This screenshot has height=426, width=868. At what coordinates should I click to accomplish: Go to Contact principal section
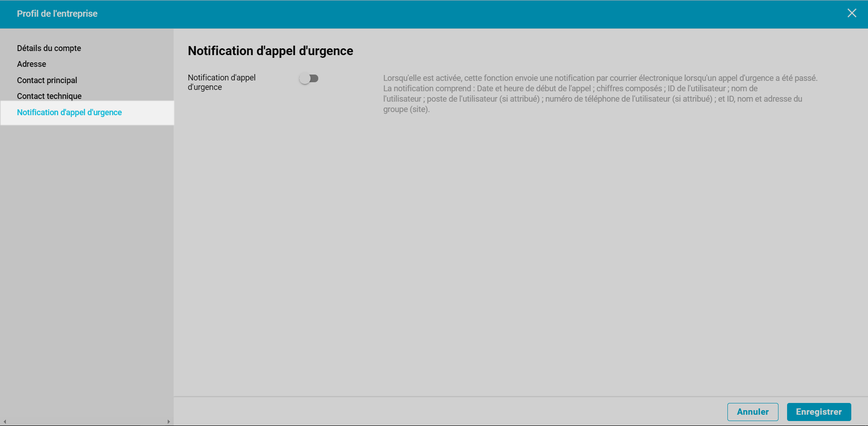(47, 80)
